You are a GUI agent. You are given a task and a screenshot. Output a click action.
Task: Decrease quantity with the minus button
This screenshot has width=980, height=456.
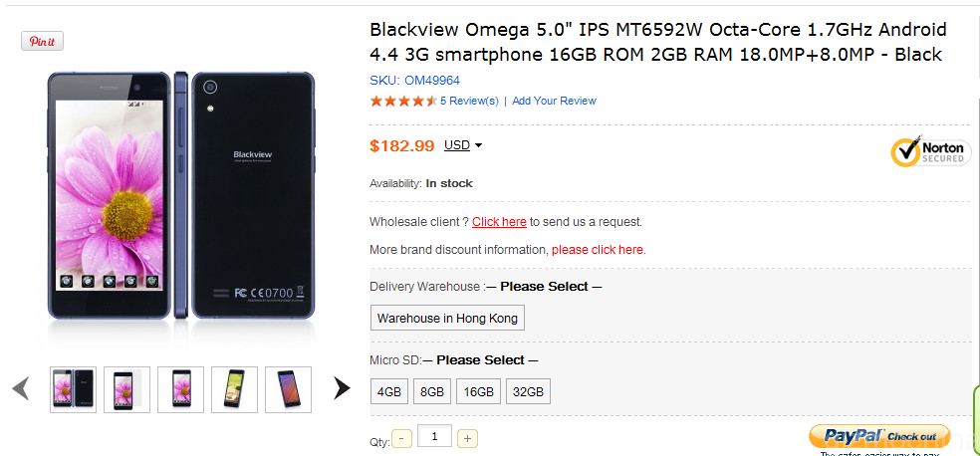(402, 438)
